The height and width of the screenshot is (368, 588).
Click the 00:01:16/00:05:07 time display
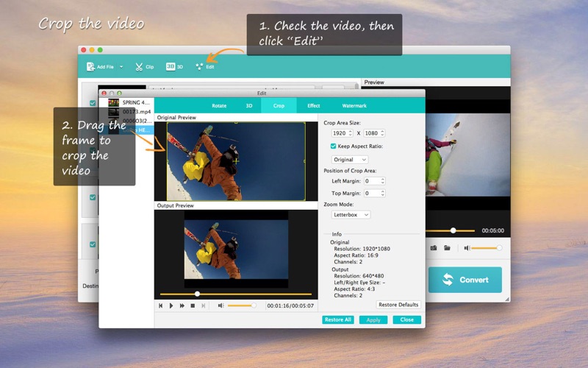pos(290,305)
